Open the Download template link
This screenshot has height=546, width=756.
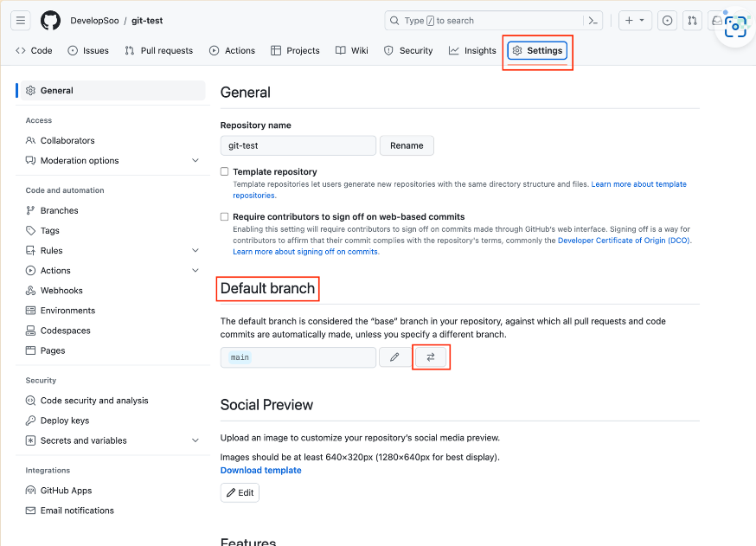(261, 470)
